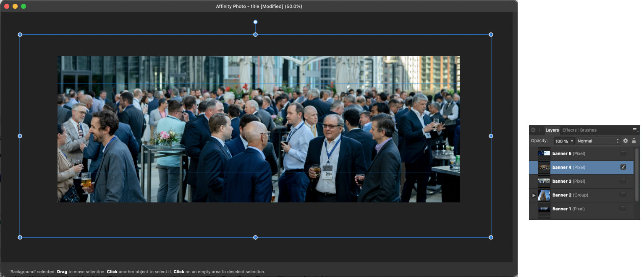The height and width of the screenshot is (277, 644).
Task: Lock the selected layer with the padlock icon
Action: coord(634,141)
